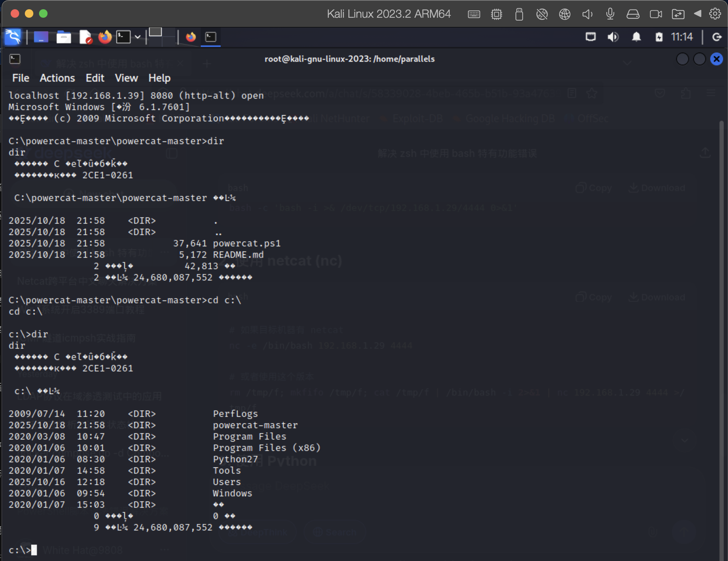Open the Help menu
Viewport: 728px width, 561px height.
(159, 78)
